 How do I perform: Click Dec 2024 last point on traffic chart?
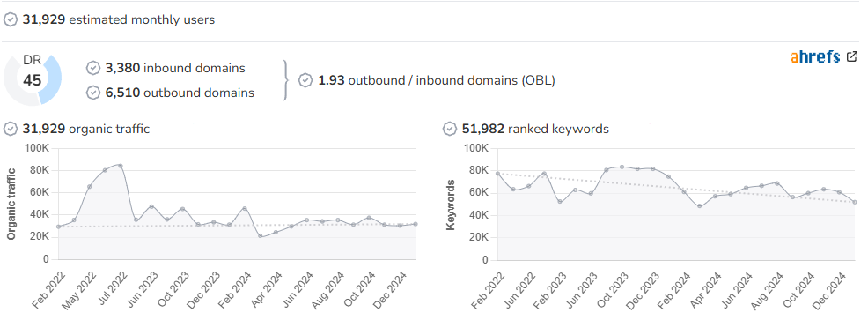click(x=416, y=224)
